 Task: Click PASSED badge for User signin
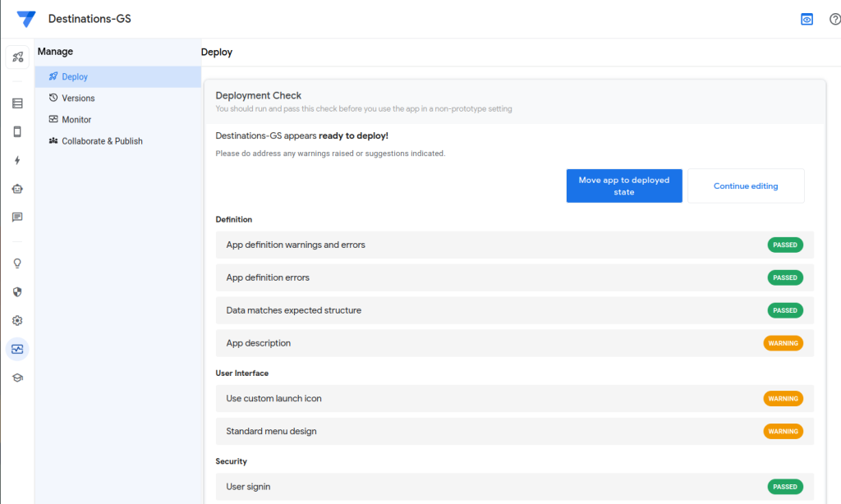click(x=785, y=487)
